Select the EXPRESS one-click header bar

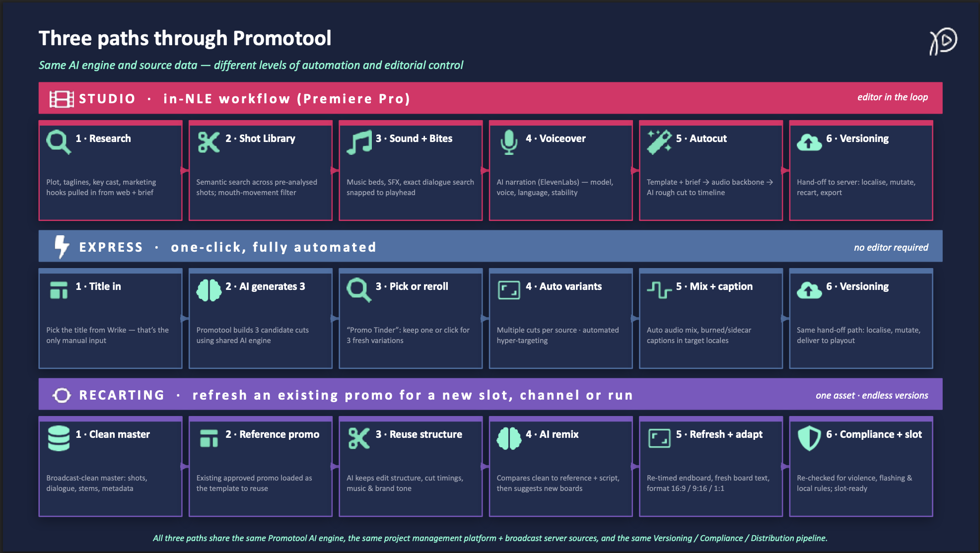tap(490, 246)
